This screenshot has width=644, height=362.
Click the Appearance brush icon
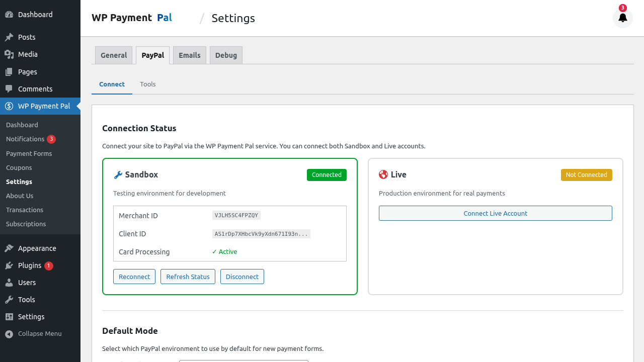pyautogui.click(x=9, y=248)
